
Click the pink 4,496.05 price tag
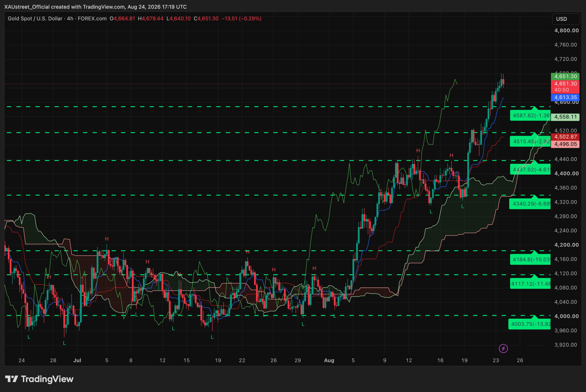tap(565, 144)
